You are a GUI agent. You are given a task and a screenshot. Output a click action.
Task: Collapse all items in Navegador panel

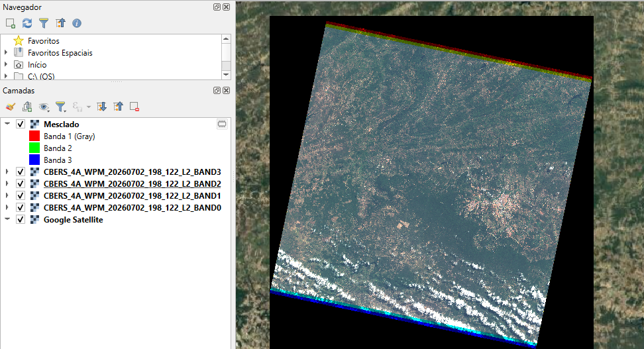60,23
